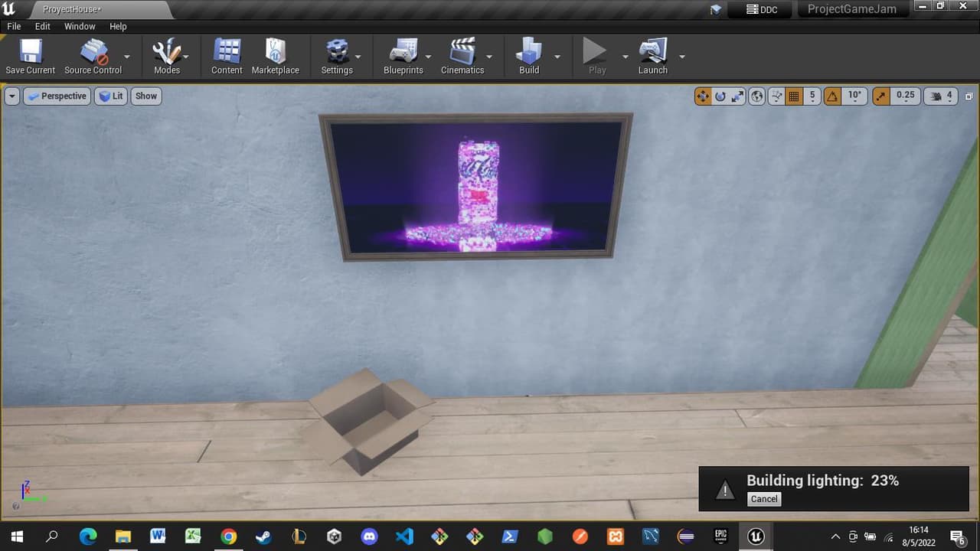Click the Play button in the toolbar
The width and height of the screenshot is (980, 551).
pyautogui.click(x=596, y=57)
